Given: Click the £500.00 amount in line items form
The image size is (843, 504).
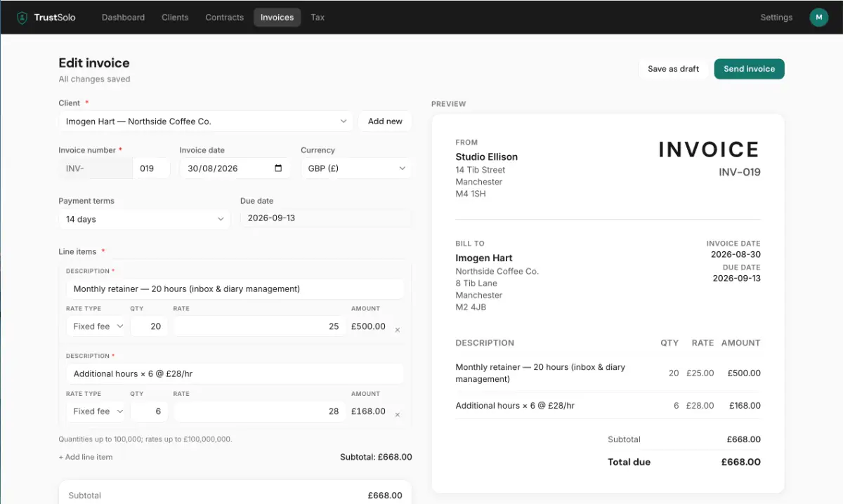Looking at the screenshot, I should 368,326.
